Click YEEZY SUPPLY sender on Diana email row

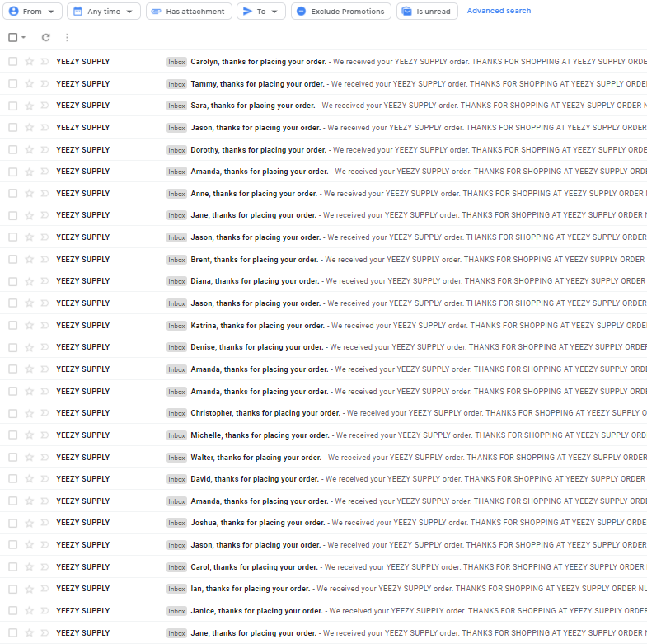[83, 281]
